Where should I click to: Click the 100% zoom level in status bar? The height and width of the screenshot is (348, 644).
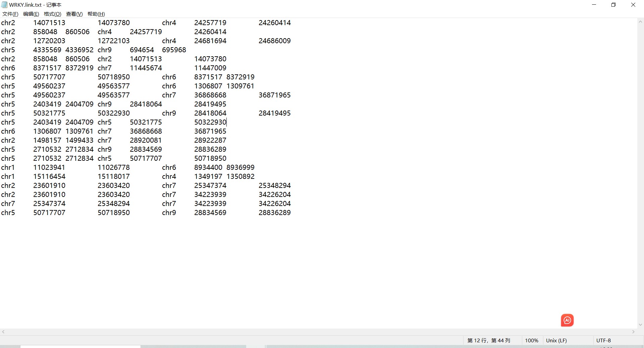(x=531, y=340)
